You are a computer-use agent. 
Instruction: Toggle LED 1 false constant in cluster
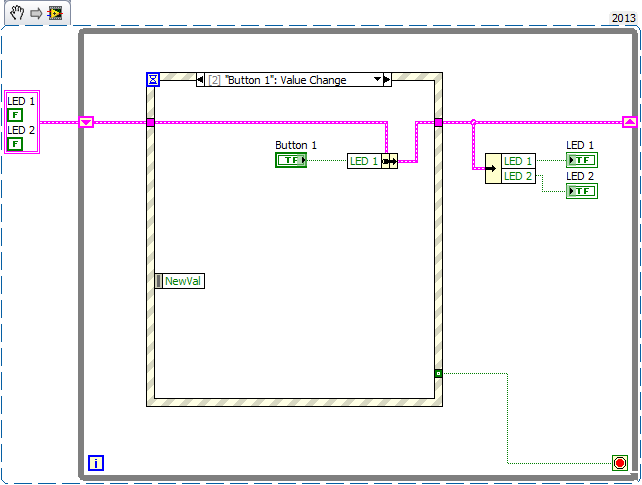click(15, 115)
